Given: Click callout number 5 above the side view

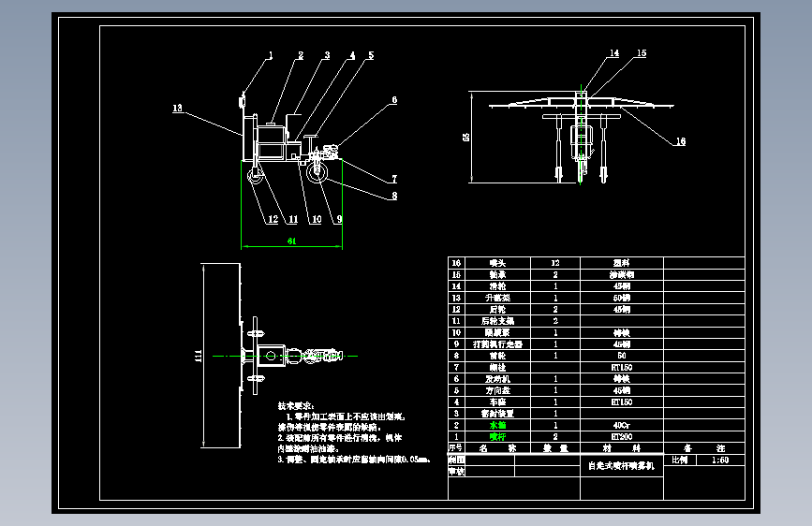Looking at the screenshot, I should (x=371, y=55).
